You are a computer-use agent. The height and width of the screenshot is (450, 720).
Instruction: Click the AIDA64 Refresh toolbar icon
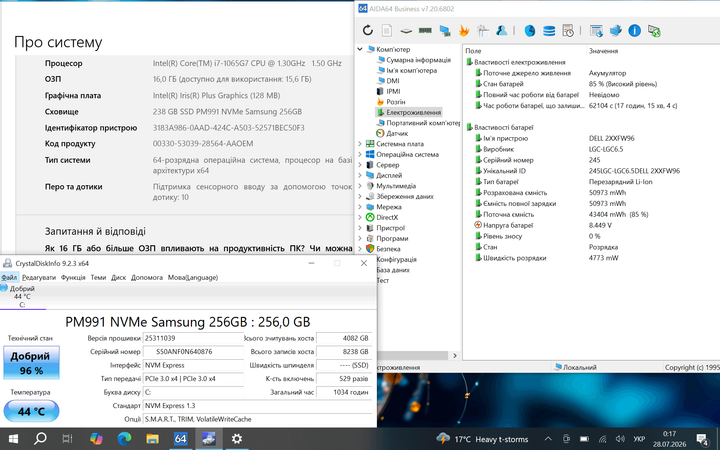(367, 31)
